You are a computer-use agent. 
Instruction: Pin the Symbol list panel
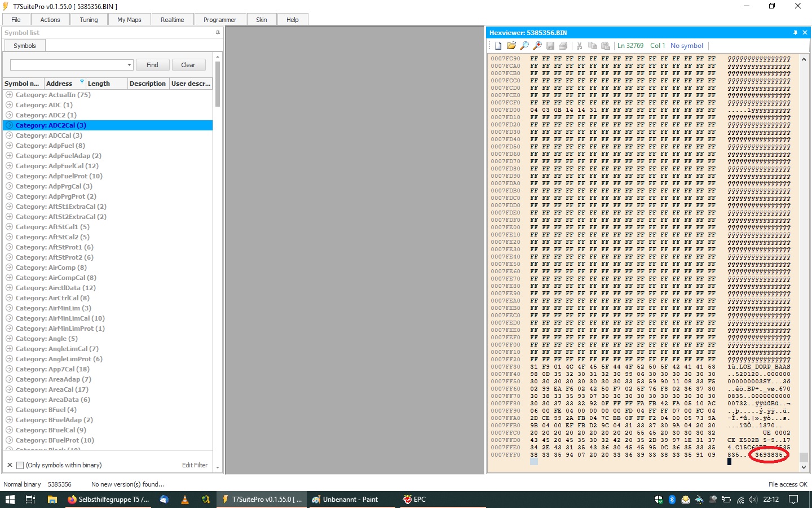coord(218,33)
